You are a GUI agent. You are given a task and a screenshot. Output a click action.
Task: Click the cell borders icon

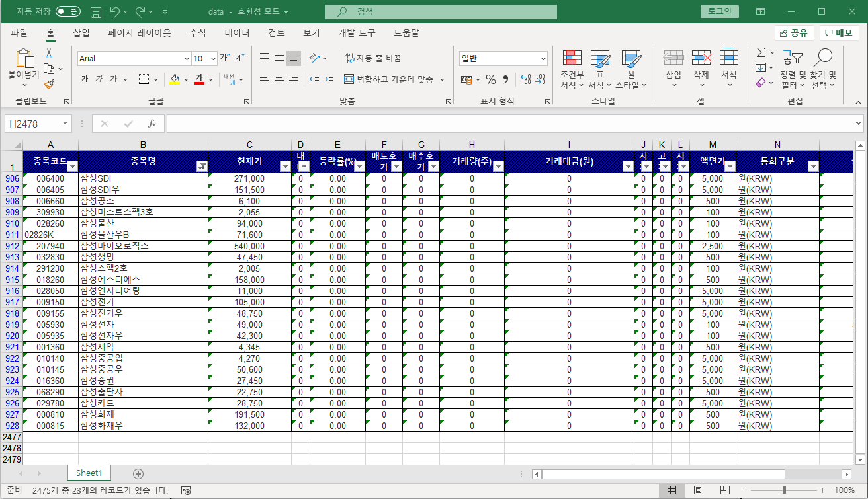144,79
